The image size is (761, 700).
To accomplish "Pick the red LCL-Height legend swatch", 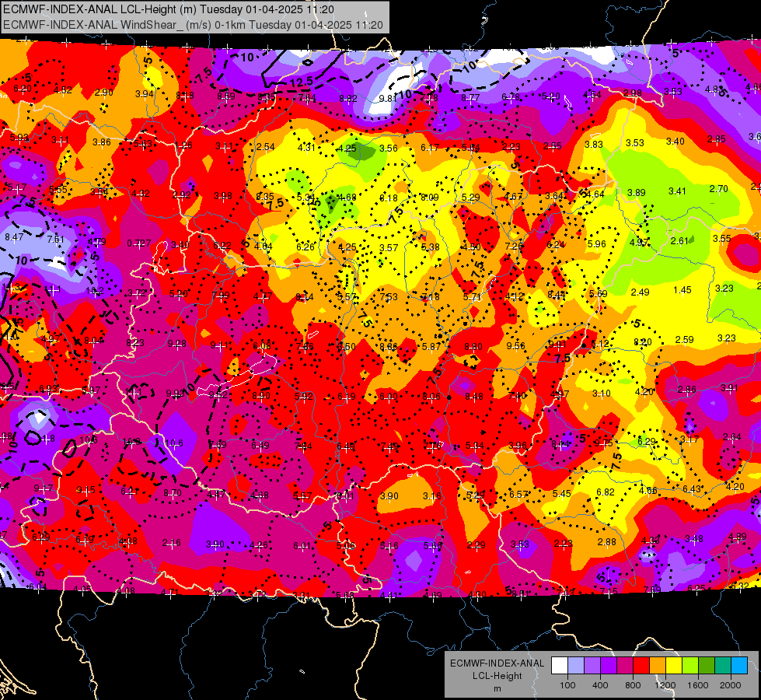I will tap(641, 666).
